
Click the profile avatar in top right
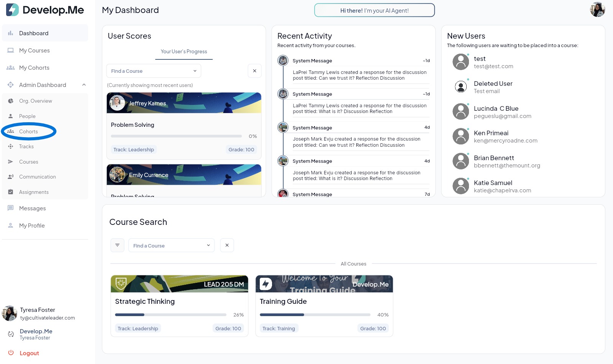pyautogui.click(x=597, y=10)
